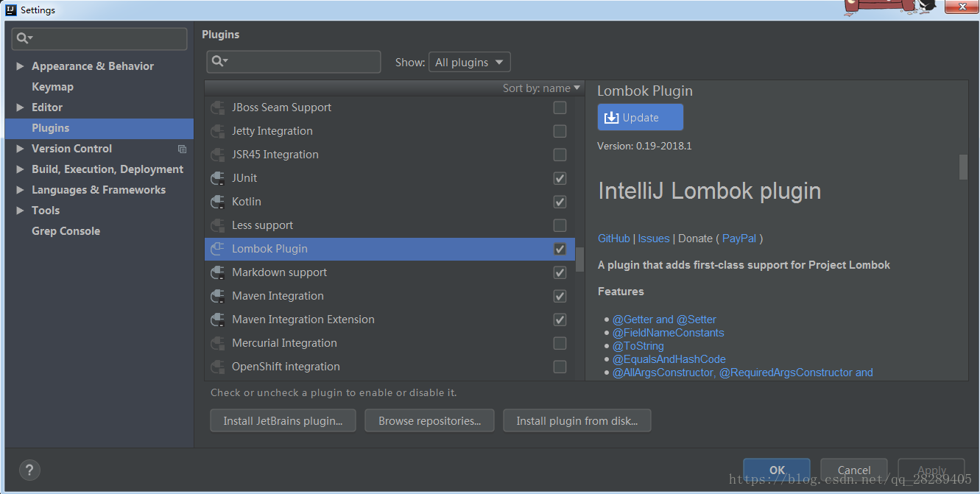Screen dimensions: 980x494
Task: Expand the Tools settings section
Action: click(20, 211)
